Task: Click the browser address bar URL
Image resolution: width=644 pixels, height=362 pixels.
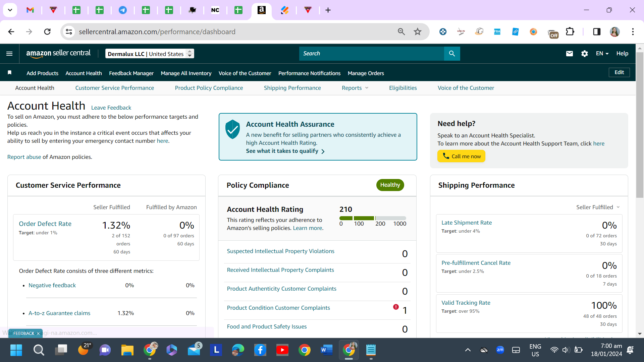Action: pos(157,32)
